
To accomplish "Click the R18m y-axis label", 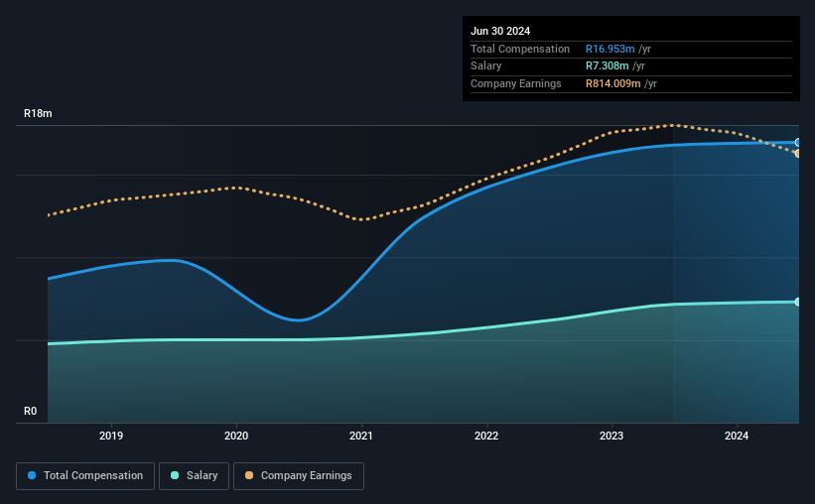I will click(38, 113).
